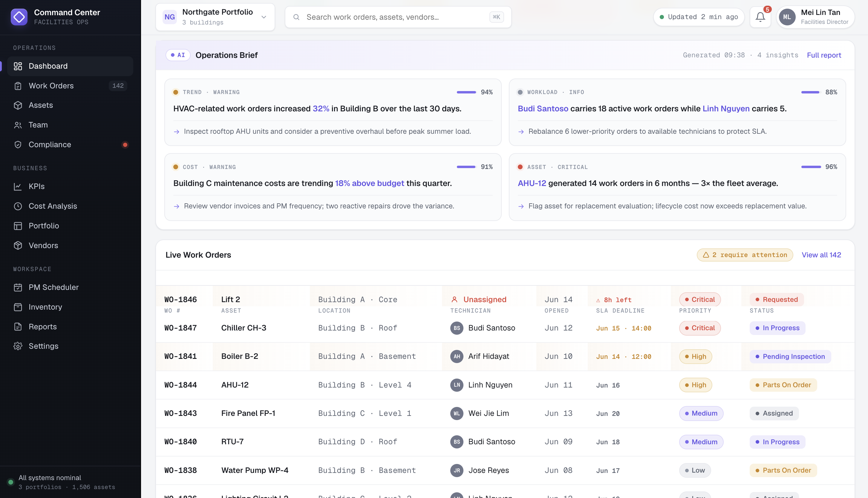Open Work Orders clipboard icon

pyautogui.click(x=18, y=86)
